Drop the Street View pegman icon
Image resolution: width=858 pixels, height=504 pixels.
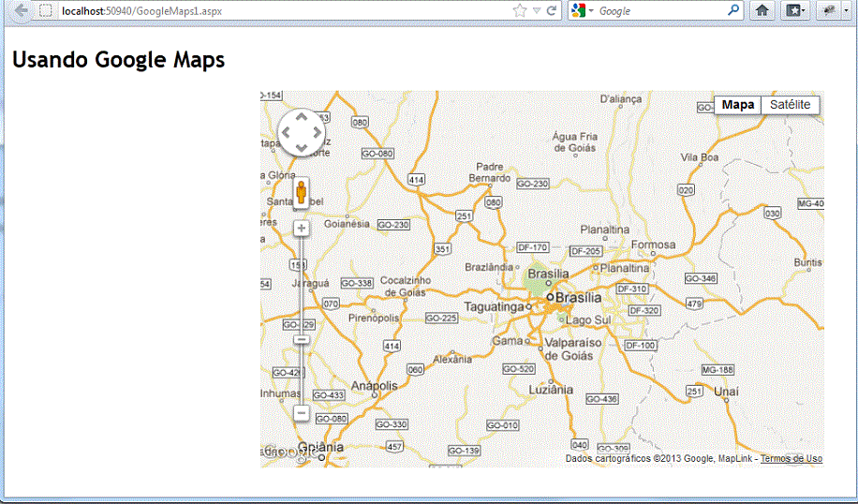[301, 194]
